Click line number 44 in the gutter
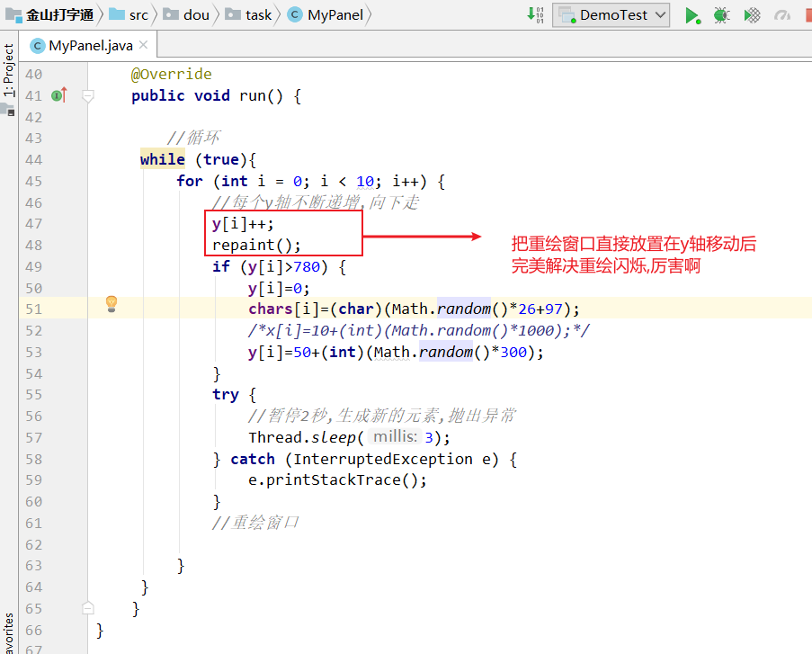This screenshot has width=812, height=654. (33, 159)
